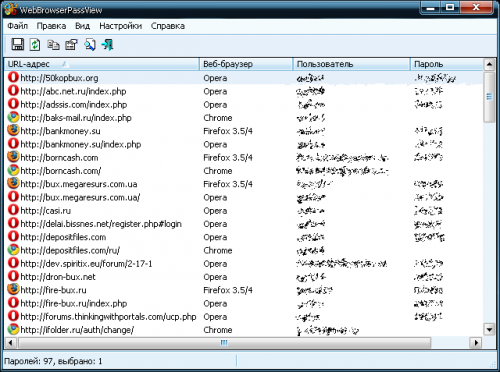Select row http://dev.spiritix.eu/forum/2-17-1
Screen dimensions: 500x372
pos(244,263)
